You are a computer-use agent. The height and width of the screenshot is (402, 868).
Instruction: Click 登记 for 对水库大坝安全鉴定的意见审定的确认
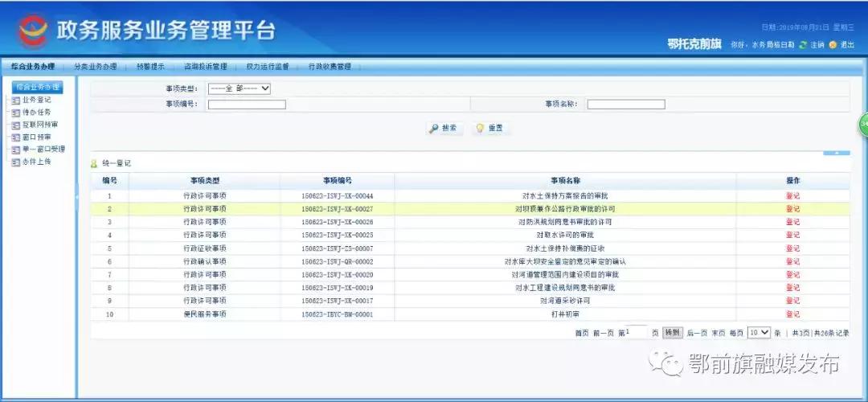coord(792,261)
